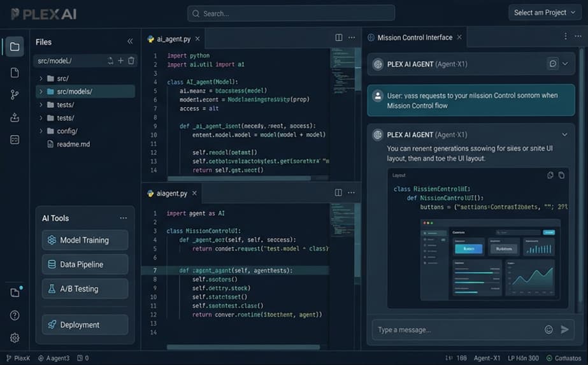The width and height of the screenshot is (588, 365).
Task: Open horizontal ellipsis menu in Mission Control panel
Action: coord(578,36)
